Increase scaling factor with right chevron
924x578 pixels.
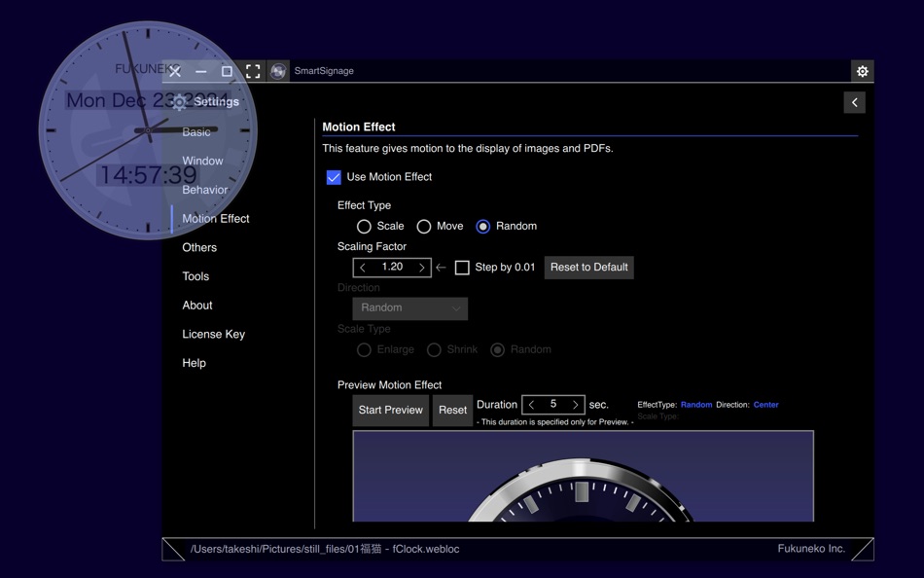point(422,268)
